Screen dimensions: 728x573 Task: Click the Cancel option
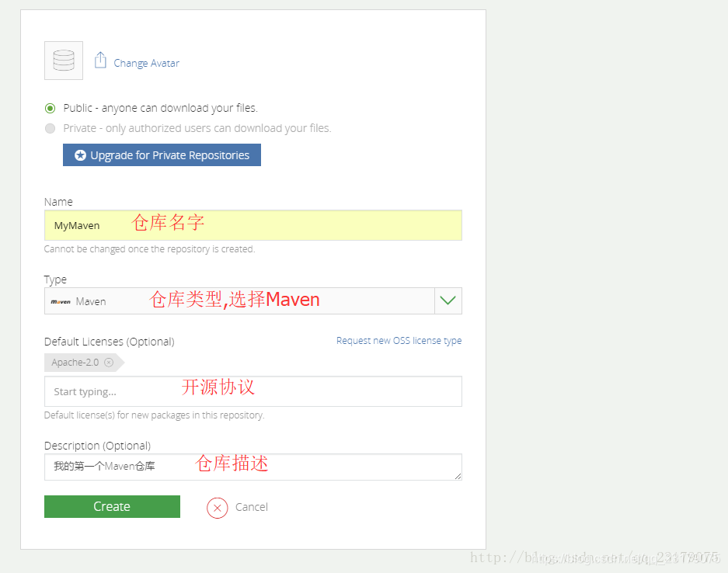(x=251, y=507)
